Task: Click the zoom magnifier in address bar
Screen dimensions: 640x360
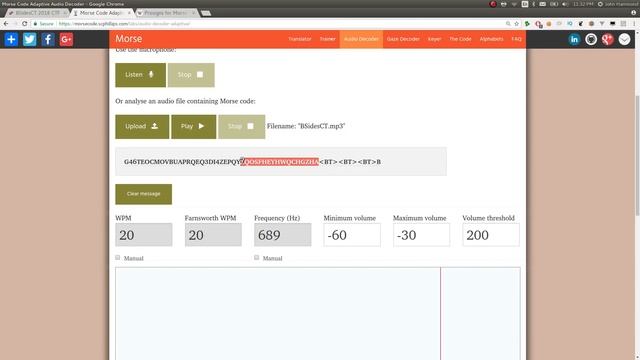Action: (508, 24)
